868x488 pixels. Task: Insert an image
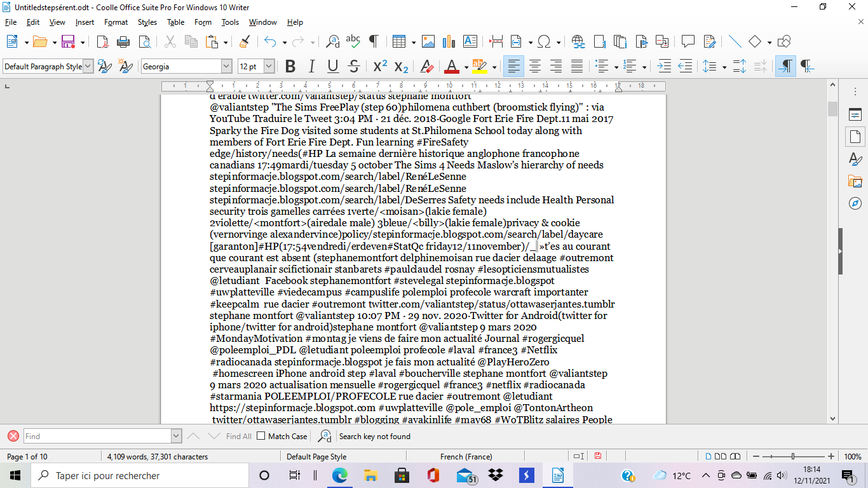428,42
